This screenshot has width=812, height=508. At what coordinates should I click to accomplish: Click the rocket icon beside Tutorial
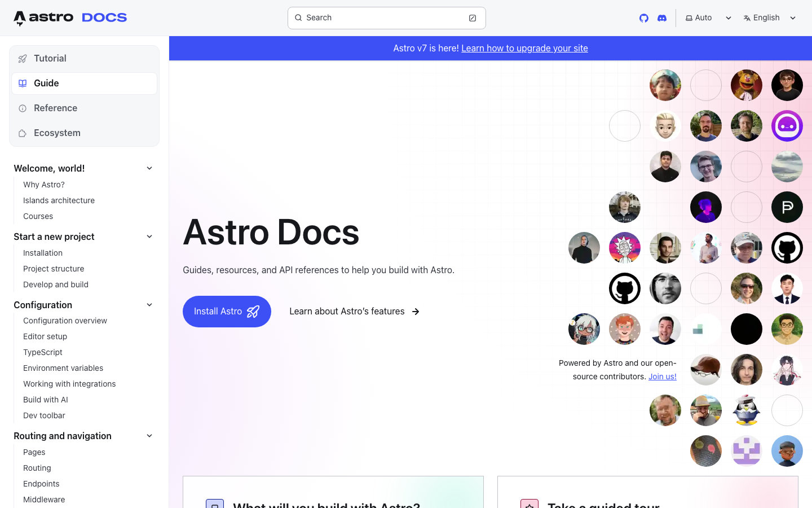tap(23, 59)
